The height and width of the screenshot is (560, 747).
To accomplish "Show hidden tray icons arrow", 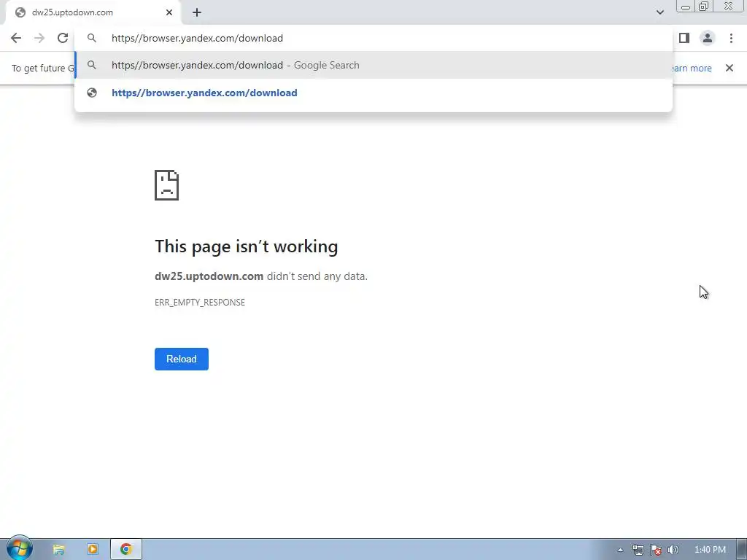I will coord(620,550).
